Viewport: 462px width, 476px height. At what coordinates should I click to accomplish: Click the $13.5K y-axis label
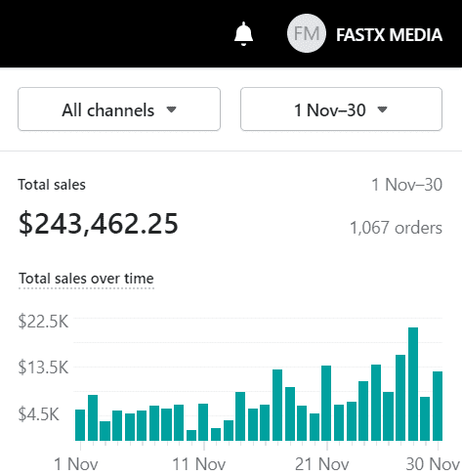pyautogui.click(x=43, y=368)
